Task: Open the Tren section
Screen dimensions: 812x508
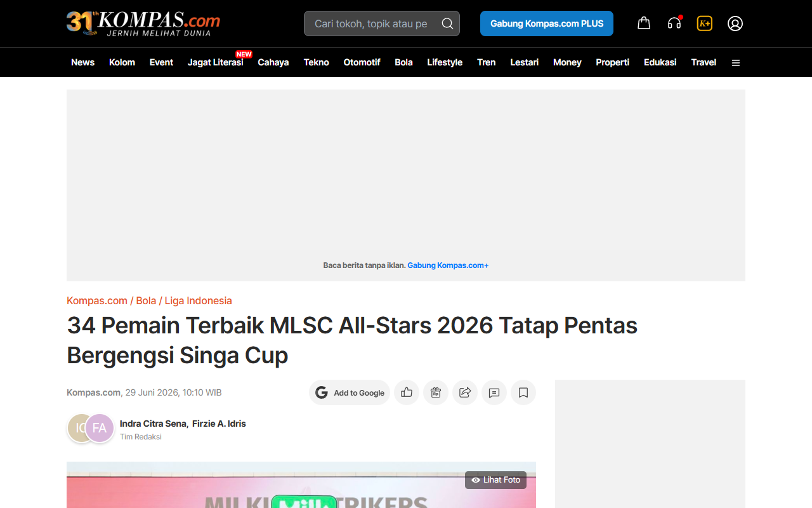Action: point(487,62)
